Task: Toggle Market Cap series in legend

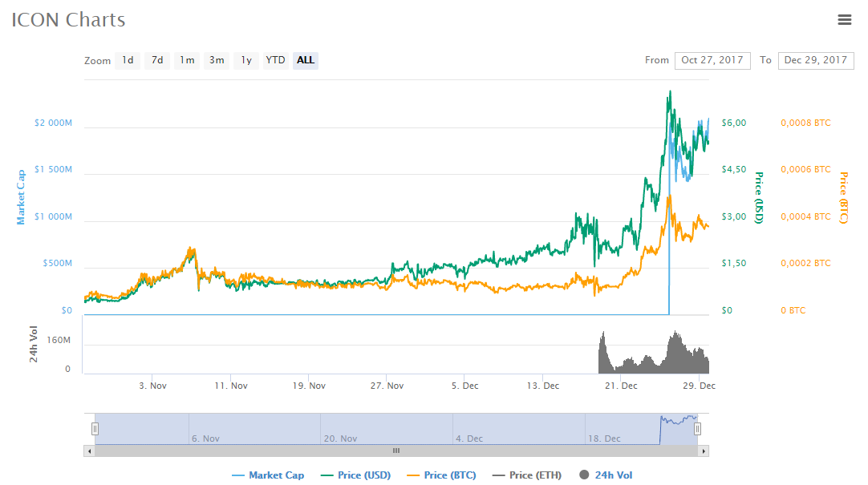Action: coord(268,475)
